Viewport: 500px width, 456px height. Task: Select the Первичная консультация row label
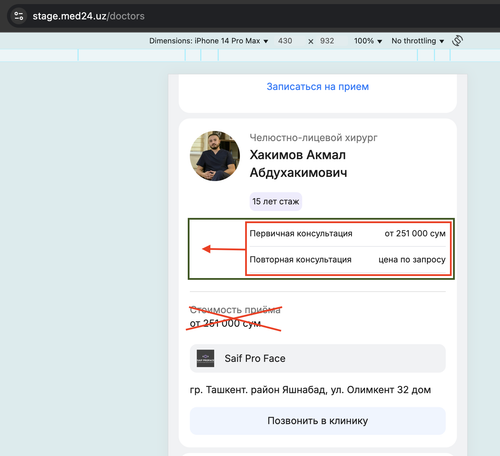click(301, 233)
